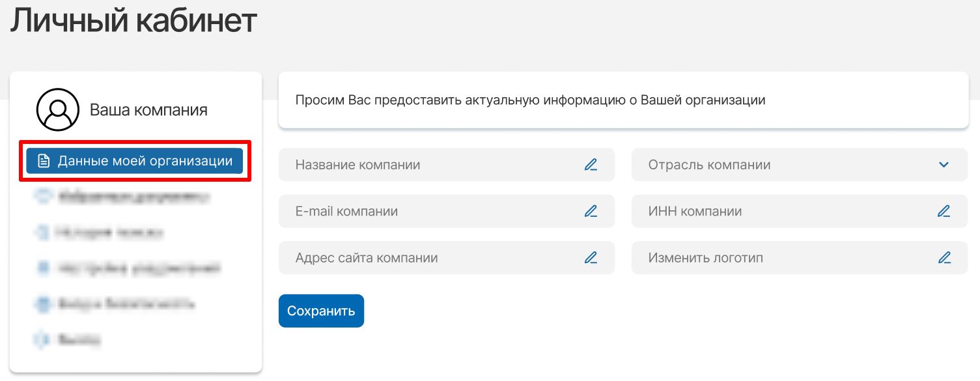980x381 pixels.
Task: Click the profile avatar icon next to Ваша компания
Action: coord(58,109)
